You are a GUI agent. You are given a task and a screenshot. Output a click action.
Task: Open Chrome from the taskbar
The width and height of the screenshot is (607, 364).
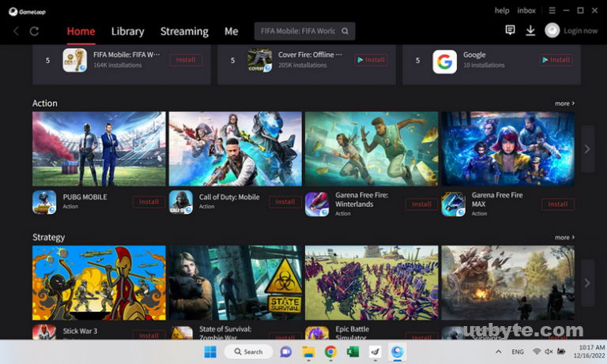click(x=330, y=352)
